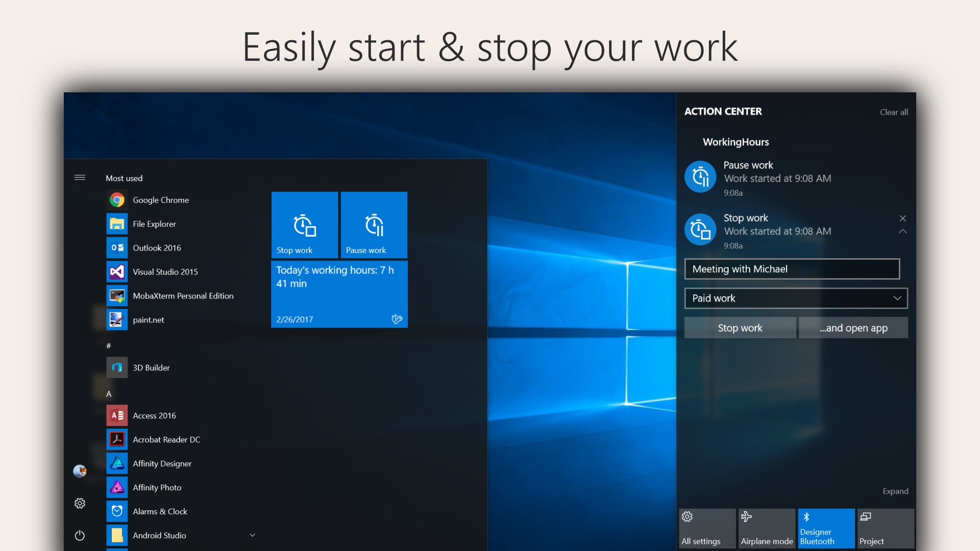The width and height of the screenshot is (980, 551).
Task: Toggle Airplane mode in Action Center
Action: (x=767, y=528)
